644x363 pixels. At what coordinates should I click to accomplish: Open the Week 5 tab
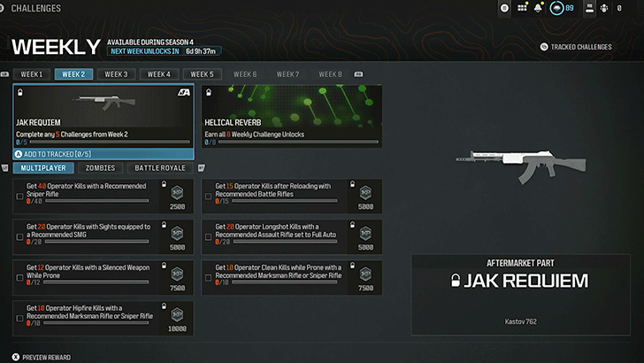pyautogui.click(x=202, y=74)
